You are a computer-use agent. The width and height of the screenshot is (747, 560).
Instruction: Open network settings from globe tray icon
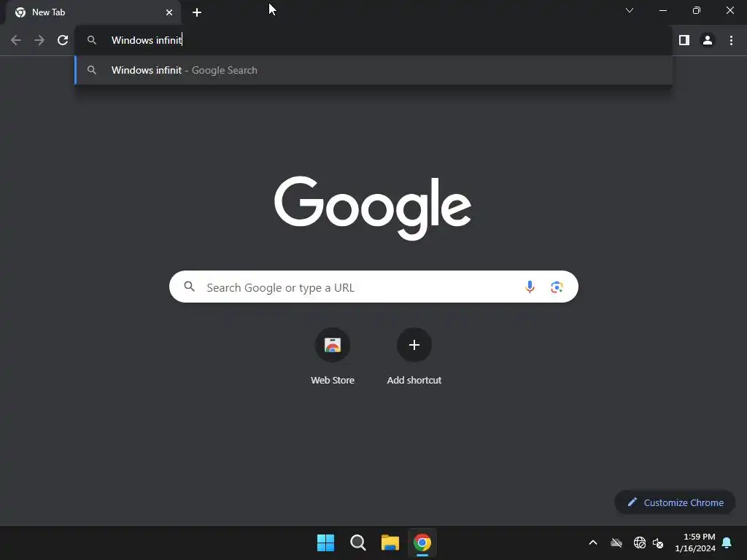[x=639, y=542]
